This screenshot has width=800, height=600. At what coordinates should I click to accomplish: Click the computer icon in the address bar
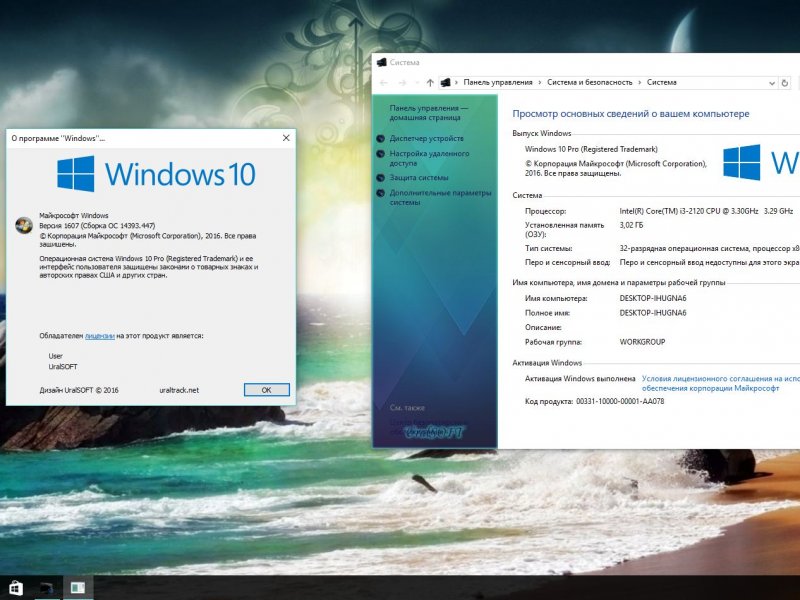(x=445, y=82)
